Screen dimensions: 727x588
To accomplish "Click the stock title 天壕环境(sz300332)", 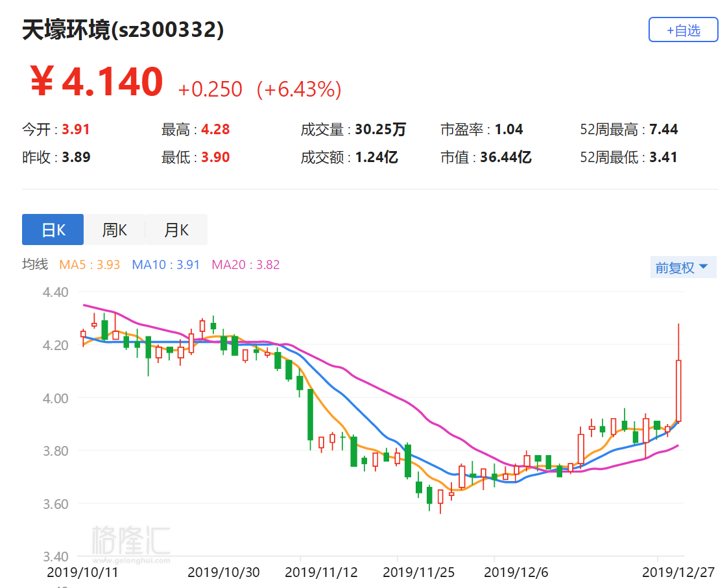I will pos(123,30).
